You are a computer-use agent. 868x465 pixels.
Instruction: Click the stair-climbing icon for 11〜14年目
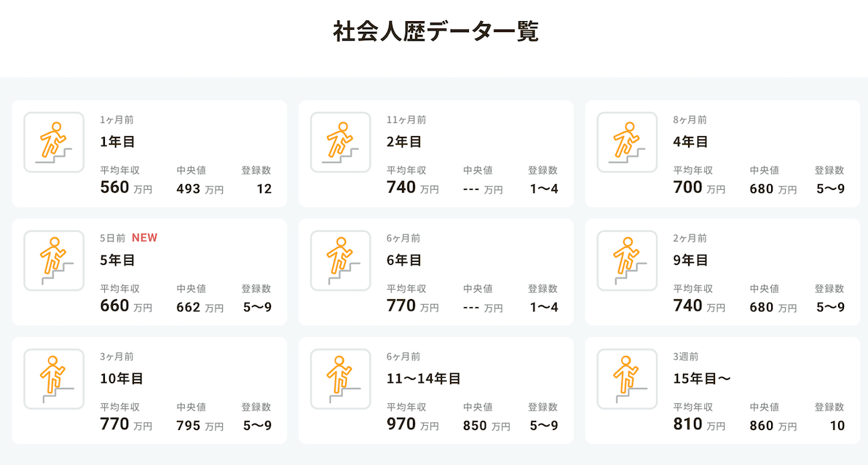[340, 379]
